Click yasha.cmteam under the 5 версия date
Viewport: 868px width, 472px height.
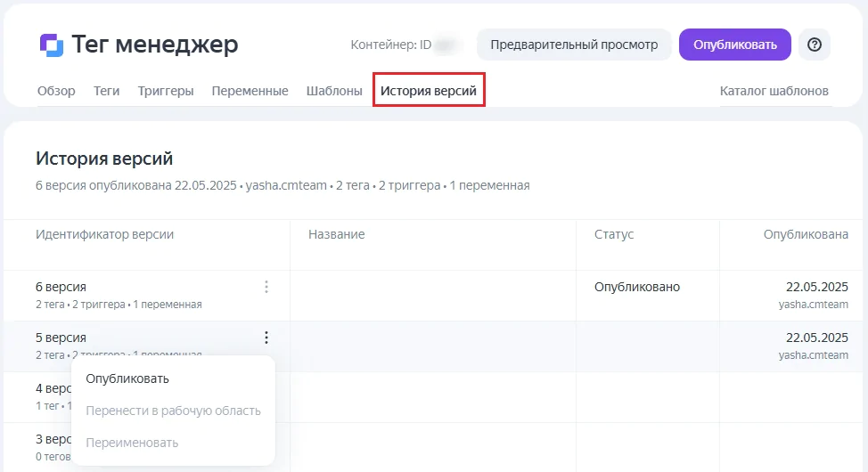[x=814, y=355]
